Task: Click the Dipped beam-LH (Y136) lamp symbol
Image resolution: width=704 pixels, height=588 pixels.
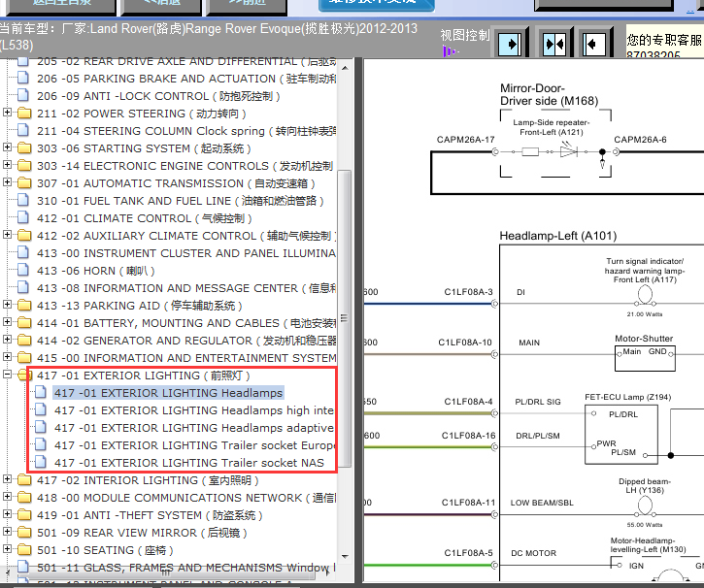Action: [x=645, y=506]
